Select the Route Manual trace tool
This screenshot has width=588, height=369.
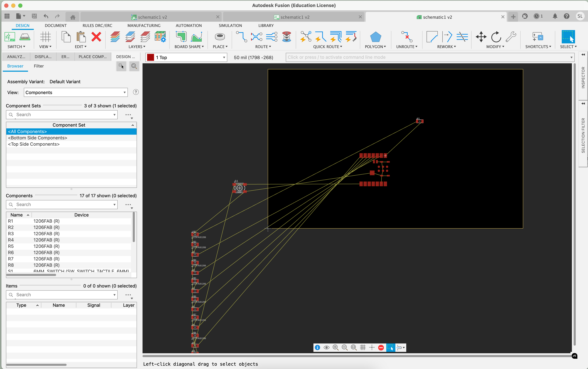click(241, 37)
